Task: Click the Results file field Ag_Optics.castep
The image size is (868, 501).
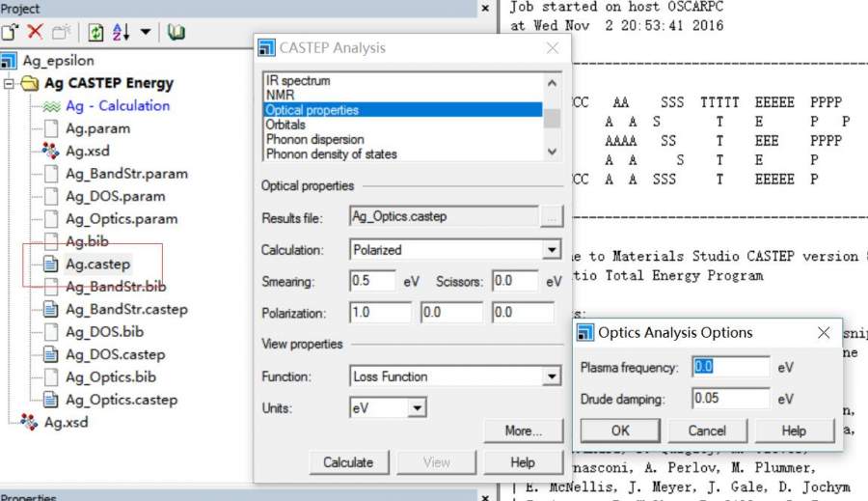Action: 444,216
